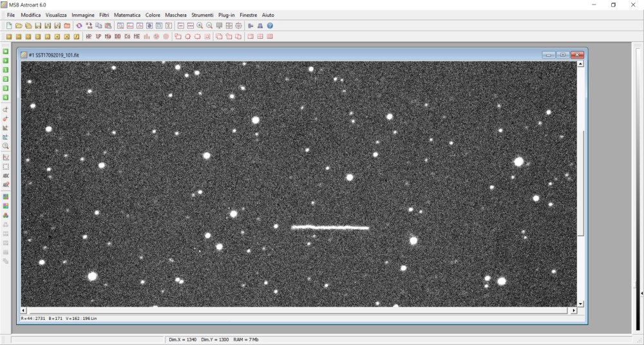Image resolution: width=644 pixels, height=345 pixels.
Task: Click the first Save floppy icon
Action: click(x=38, y=26)
